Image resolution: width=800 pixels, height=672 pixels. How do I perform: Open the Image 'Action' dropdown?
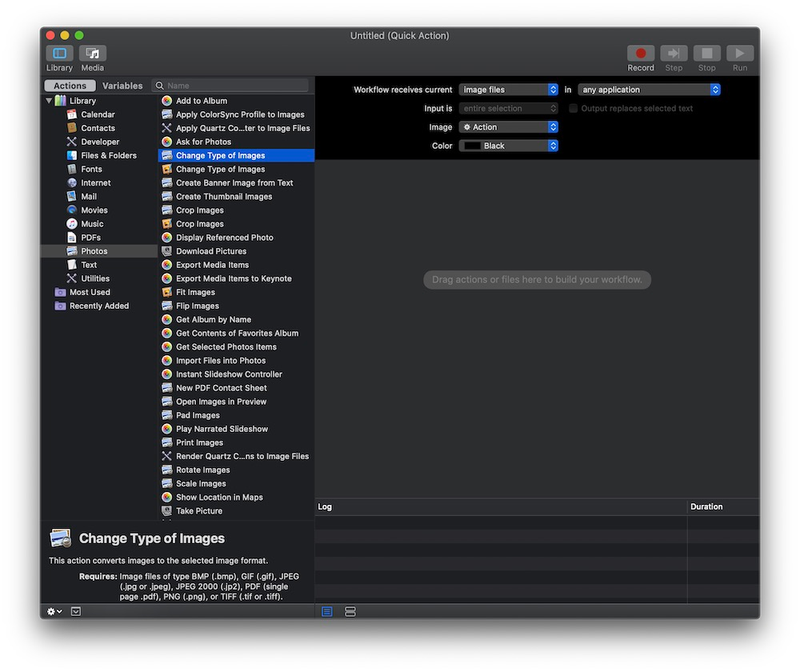tap(508, 127)
